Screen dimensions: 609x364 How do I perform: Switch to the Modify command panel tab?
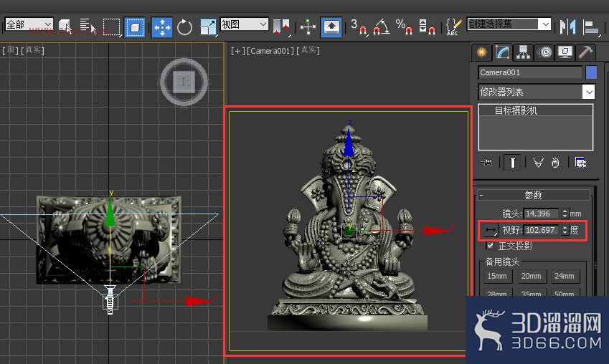(502, 52)
